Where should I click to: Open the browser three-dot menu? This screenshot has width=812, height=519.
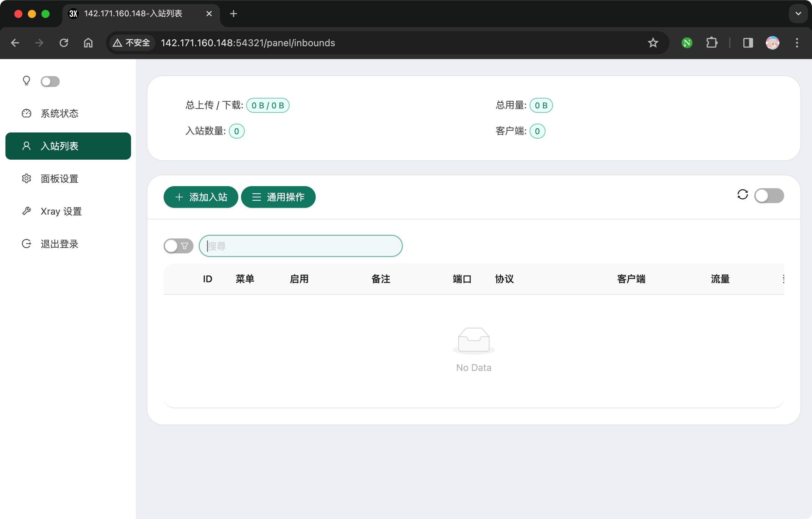(x=797, y=43)
